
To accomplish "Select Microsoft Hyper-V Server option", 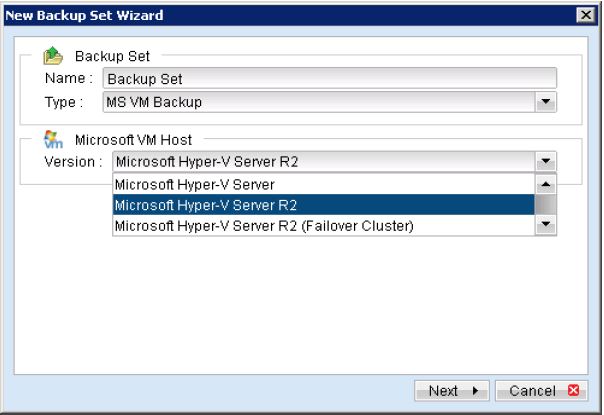I will (324, 185).
